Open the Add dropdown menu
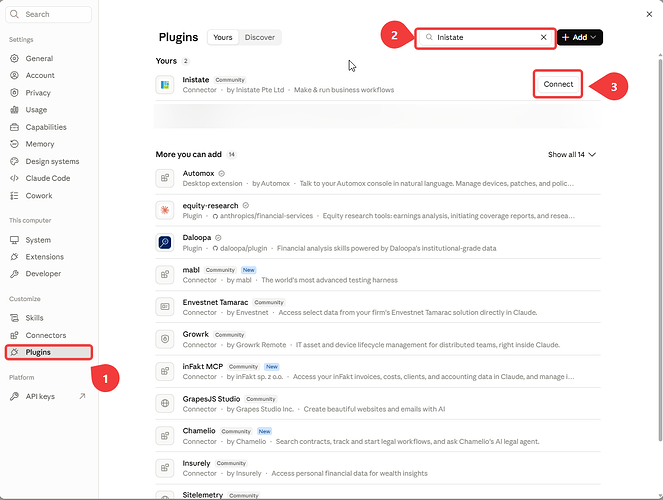663x500 pixels. coord(579,37)
